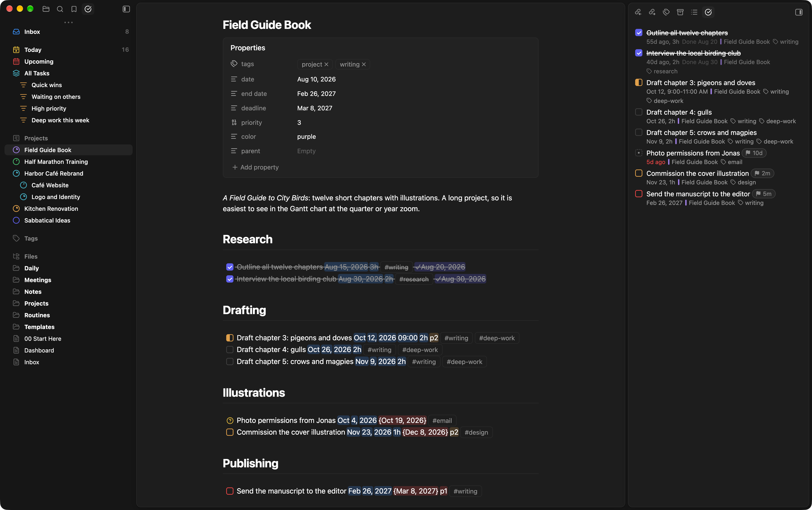The image size is (812, 510).
Task: Check Draft chapter 4: gulls in note
Action: (230, 350)
